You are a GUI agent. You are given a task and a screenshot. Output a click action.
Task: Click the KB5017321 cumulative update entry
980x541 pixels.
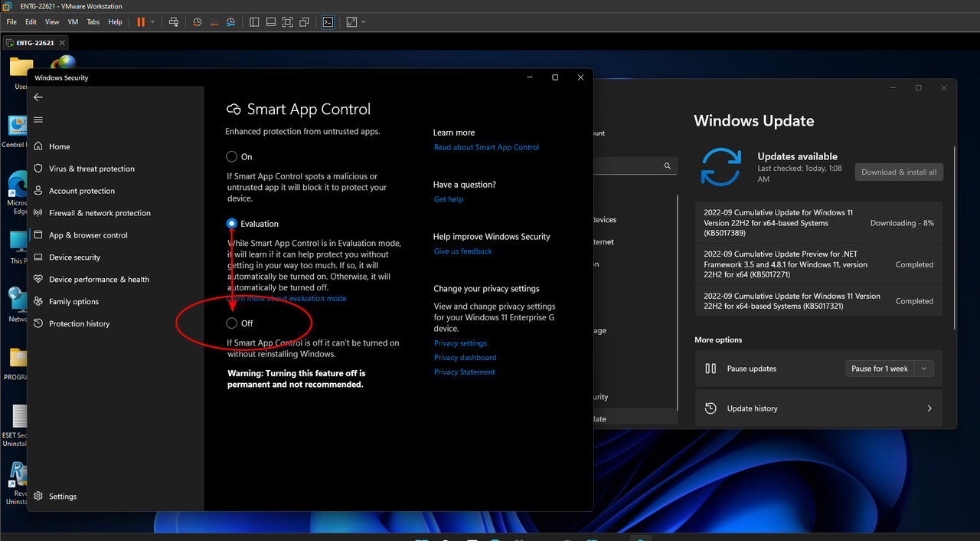(818, 301)
